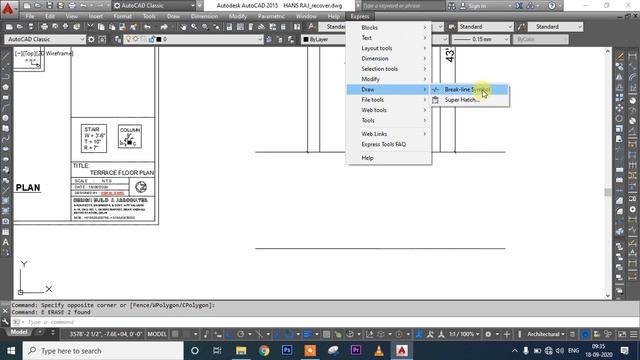The image size is (640, 360).
Task: Open the Architectural units dropdown in status bar
Action: (x=546, y=334)
